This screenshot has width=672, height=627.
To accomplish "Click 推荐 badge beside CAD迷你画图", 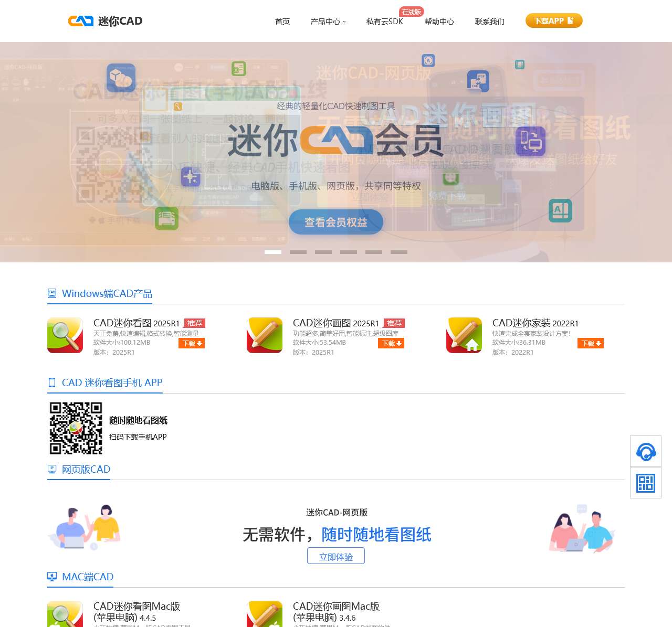I will point(394,323).
